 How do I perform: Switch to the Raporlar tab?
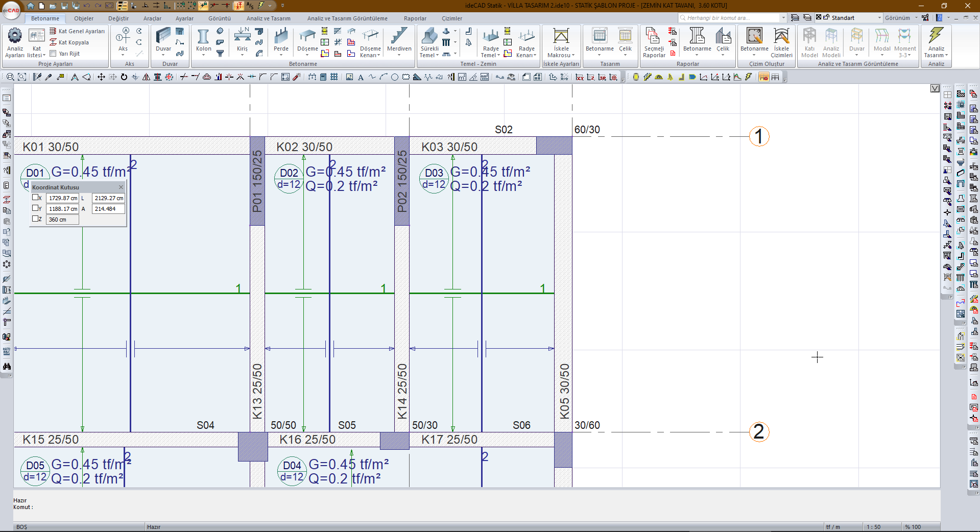tap(415, 18)
